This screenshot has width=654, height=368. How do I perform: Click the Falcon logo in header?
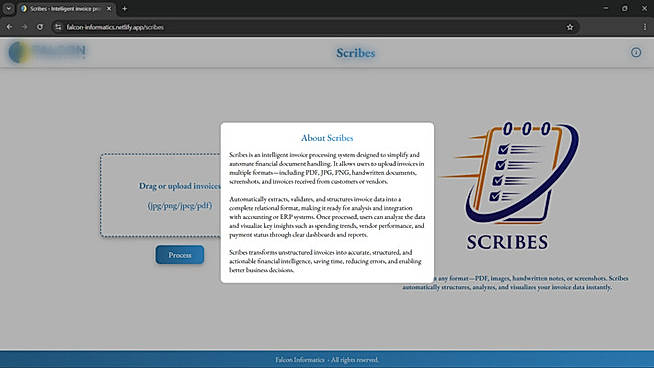tap(47, 52)
